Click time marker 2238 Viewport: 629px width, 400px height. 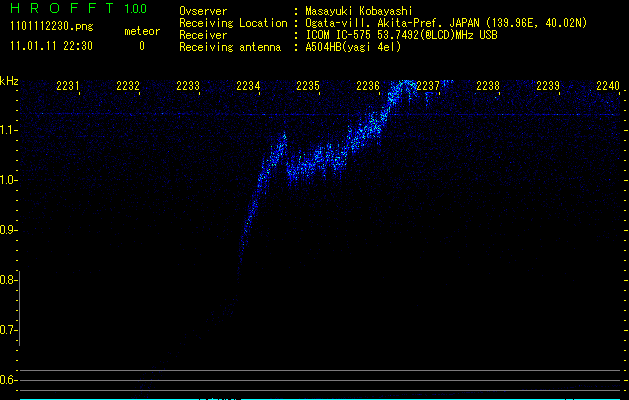[x=488, y=86]
